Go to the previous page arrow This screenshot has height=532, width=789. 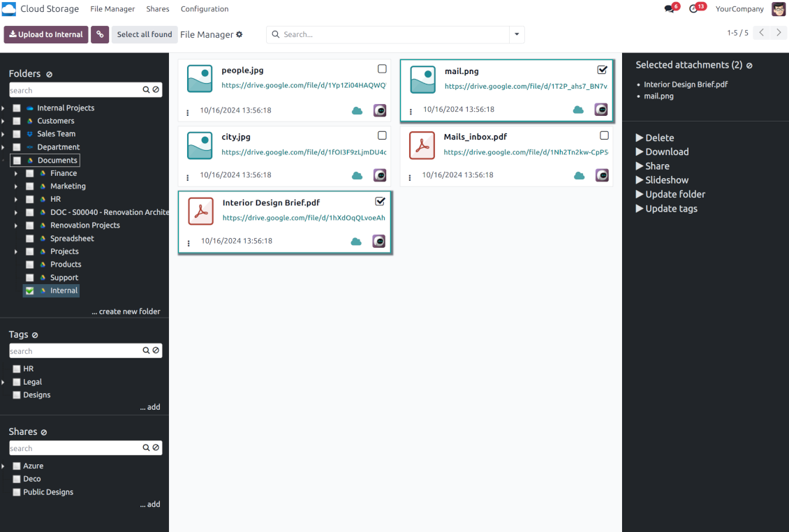762,33
